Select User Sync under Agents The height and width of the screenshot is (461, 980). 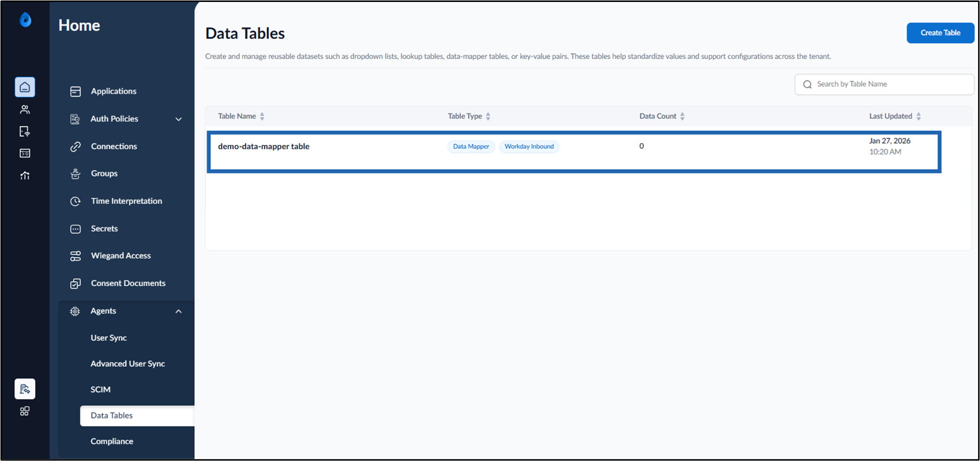[108, 338]
